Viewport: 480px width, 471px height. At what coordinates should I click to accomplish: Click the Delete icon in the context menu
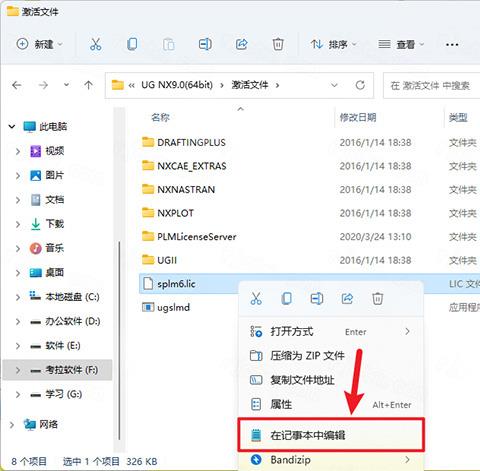[378, 298]
